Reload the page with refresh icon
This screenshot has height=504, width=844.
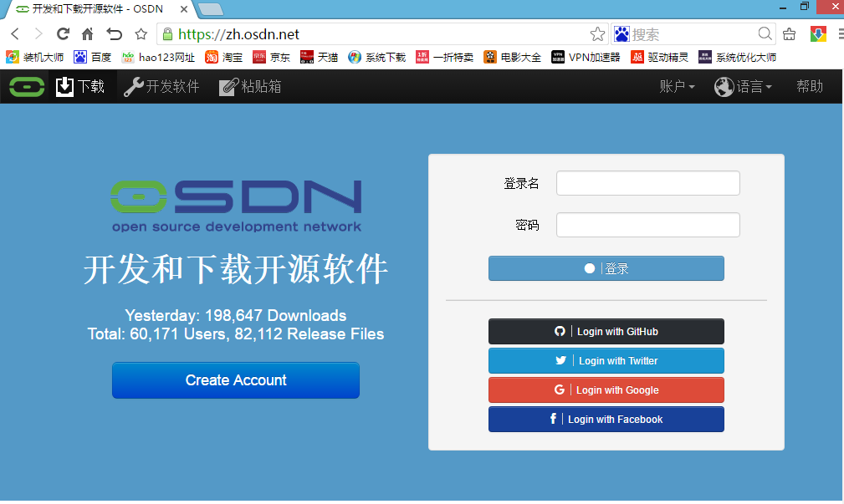[63, 34]
